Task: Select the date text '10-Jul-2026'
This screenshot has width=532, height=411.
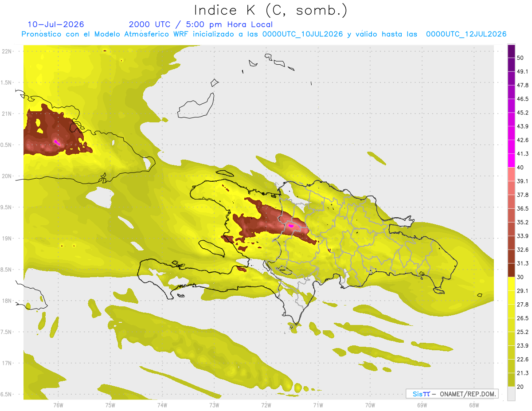Action: point(56,24)
